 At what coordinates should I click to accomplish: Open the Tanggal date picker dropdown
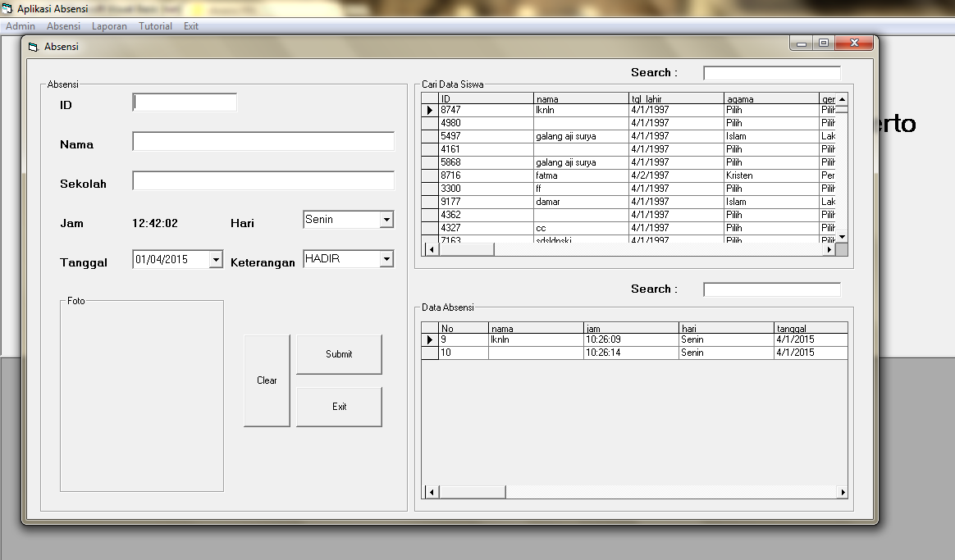[216, 258]
